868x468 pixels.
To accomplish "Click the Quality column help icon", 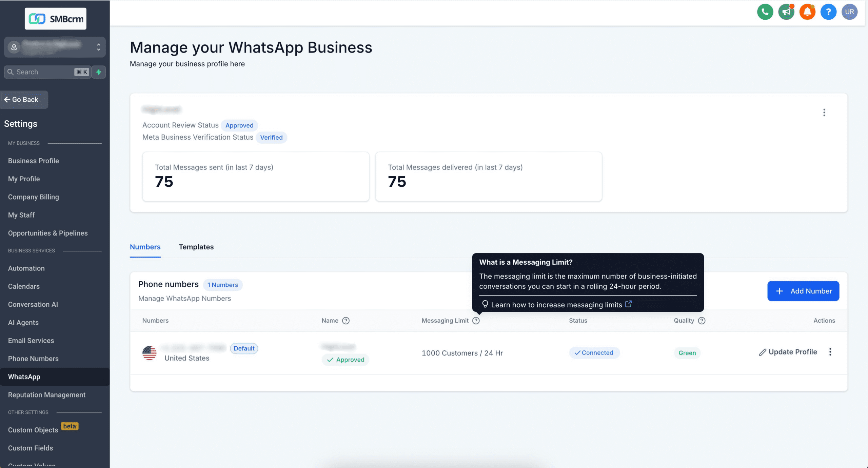I will pyautogui.click(x=702, y=321).
